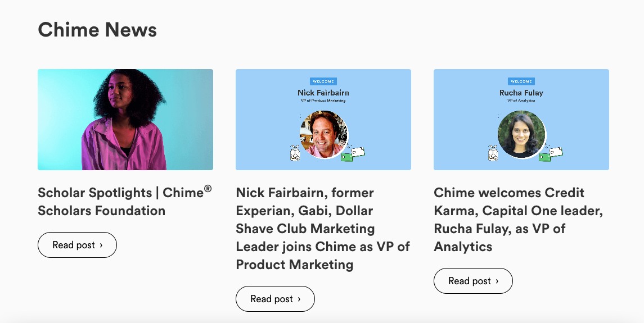Open the Nick Fairbairn joins Chime headline
This screenshot has height=323, width=644.
(323, 229)
